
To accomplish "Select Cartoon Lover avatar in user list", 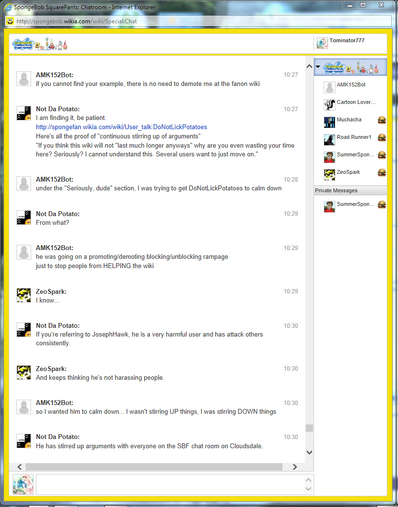I will (329, 105).
